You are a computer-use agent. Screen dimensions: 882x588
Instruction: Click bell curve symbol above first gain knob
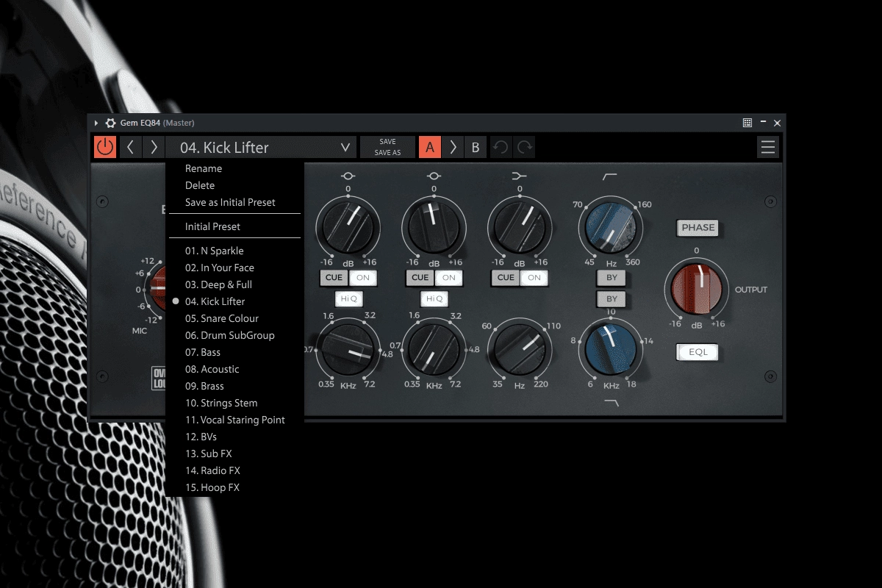click(348, 176)
